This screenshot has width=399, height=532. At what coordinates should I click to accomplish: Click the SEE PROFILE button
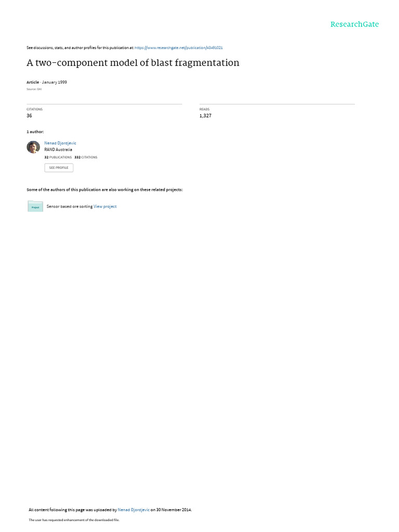coord(59,168)
